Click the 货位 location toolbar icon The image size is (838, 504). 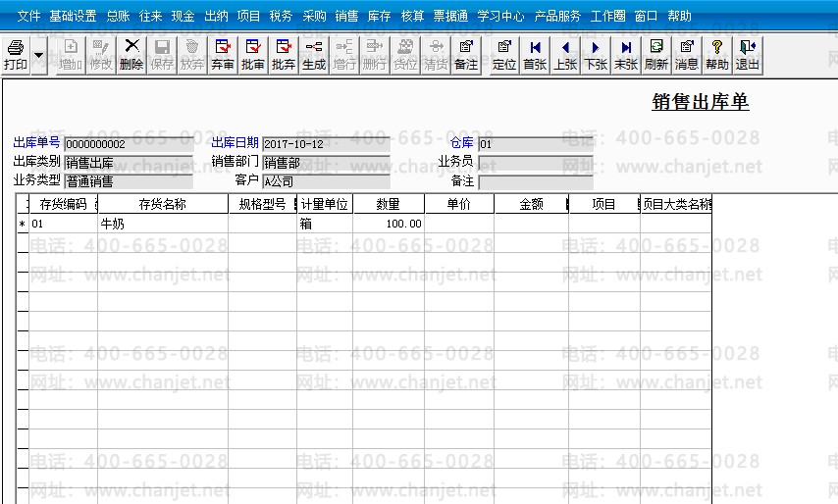[405, 56]
